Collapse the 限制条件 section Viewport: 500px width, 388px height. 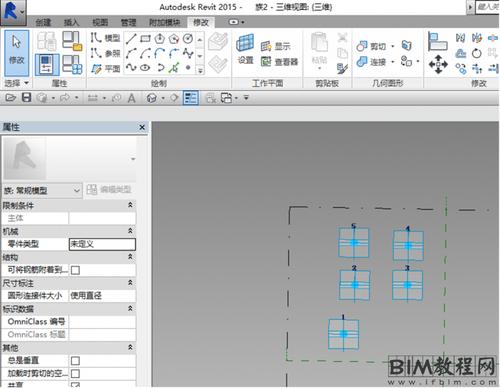pos(131,205)
